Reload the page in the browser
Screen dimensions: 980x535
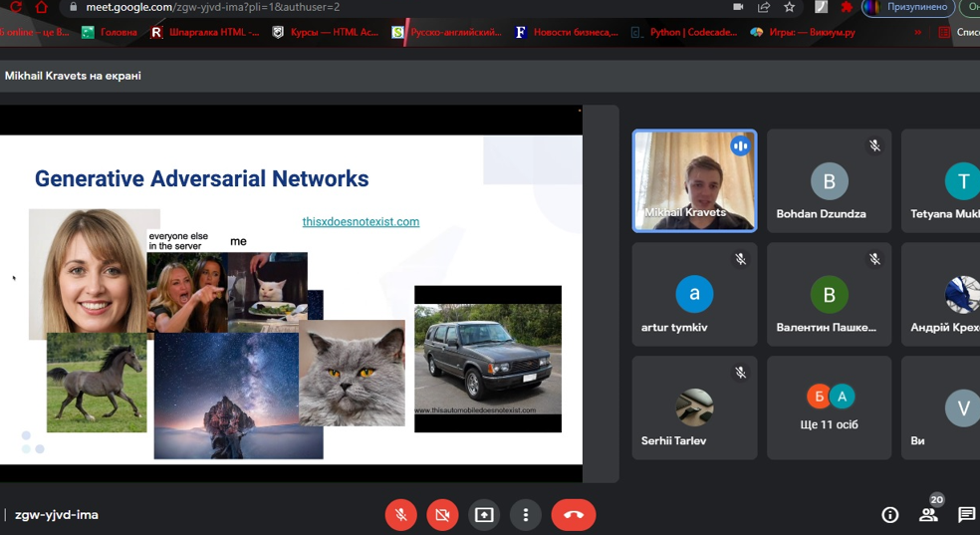click(x=15, y=7)
